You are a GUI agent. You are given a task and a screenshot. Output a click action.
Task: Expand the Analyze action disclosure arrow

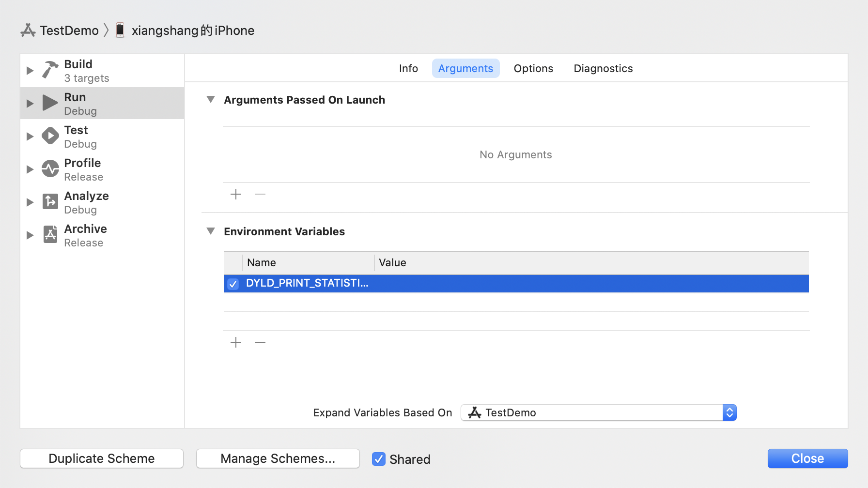30,202
